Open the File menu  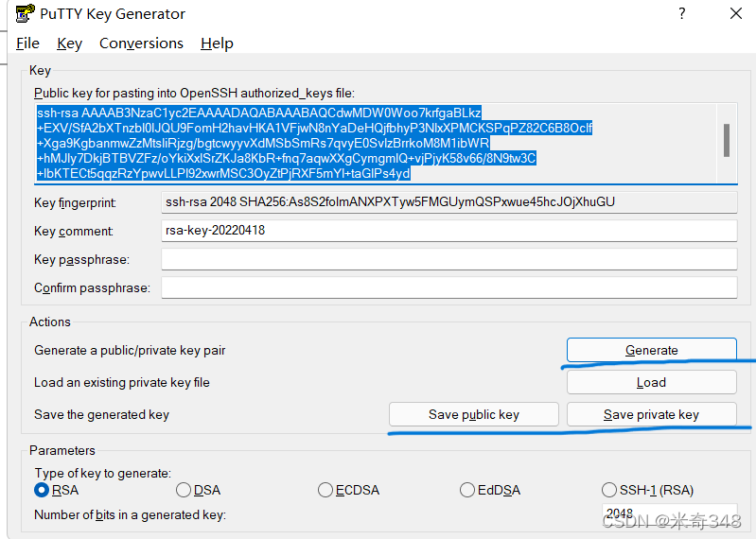[27, 43]
